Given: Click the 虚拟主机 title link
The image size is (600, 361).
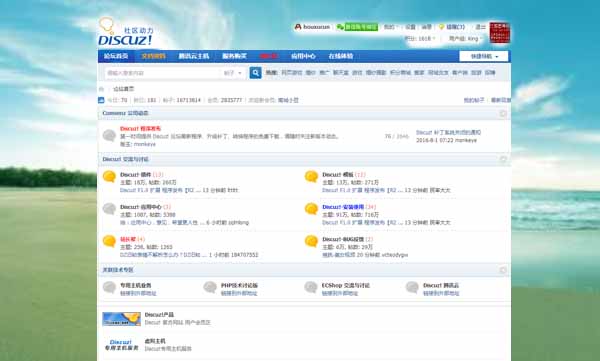Looking at the screenshot, I should 155,341.
